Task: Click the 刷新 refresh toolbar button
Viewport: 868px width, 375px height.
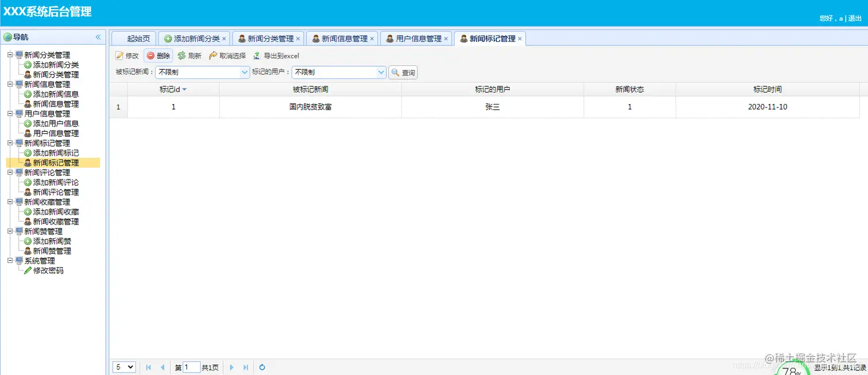Action: [189, 56]
